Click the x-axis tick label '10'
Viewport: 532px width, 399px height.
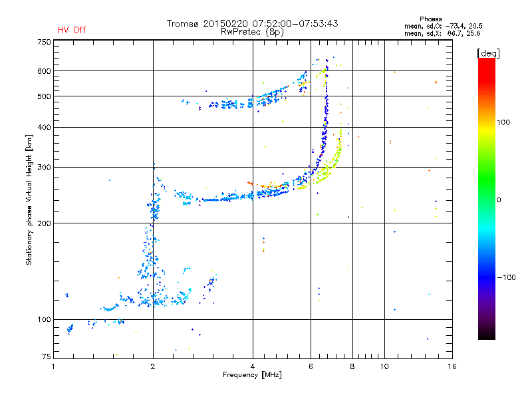(384, 366)
